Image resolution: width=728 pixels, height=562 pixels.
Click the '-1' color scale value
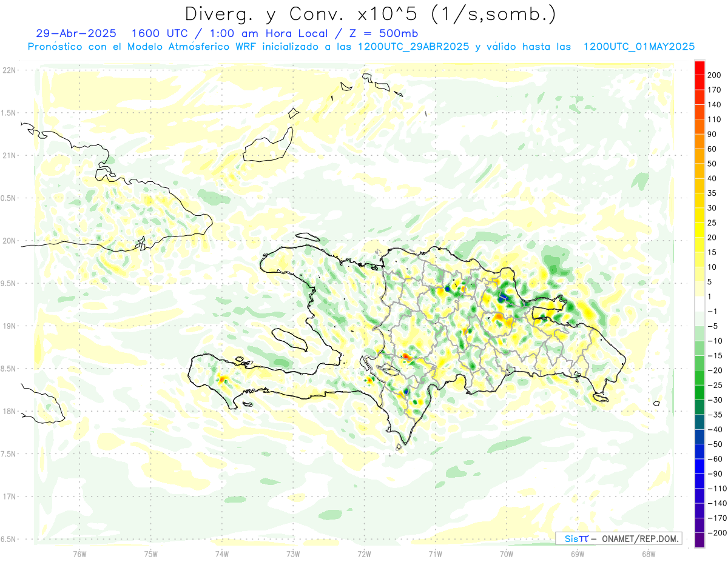point(712,311)
